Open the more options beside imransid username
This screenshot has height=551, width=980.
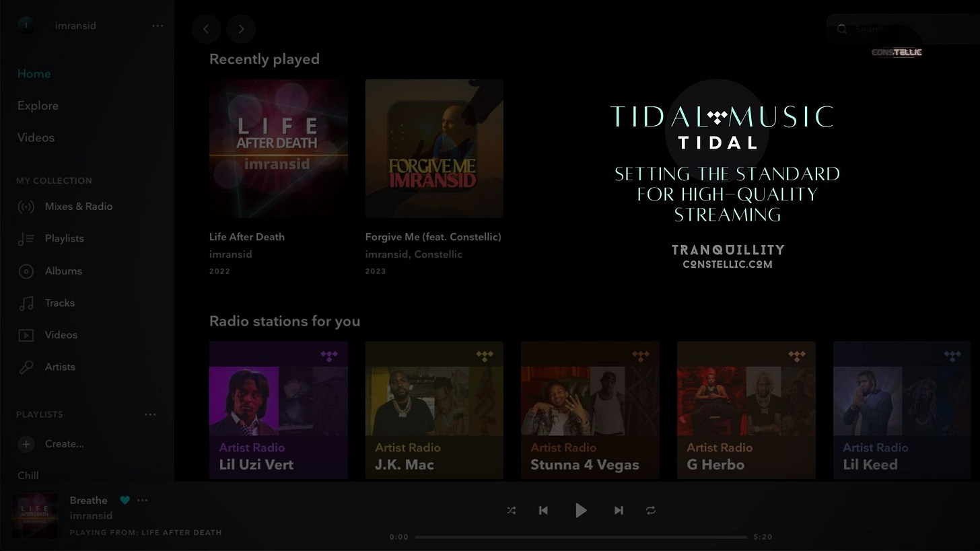tap(157, 26)
